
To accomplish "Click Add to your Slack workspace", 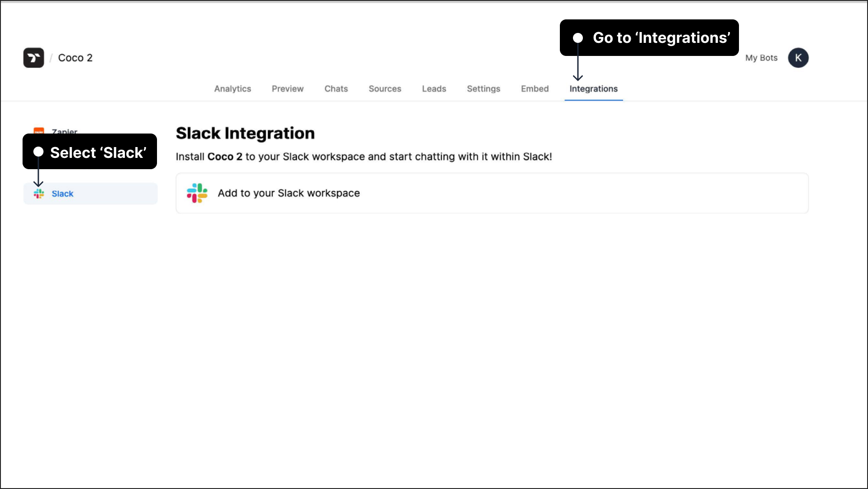I will click(492, 193).
